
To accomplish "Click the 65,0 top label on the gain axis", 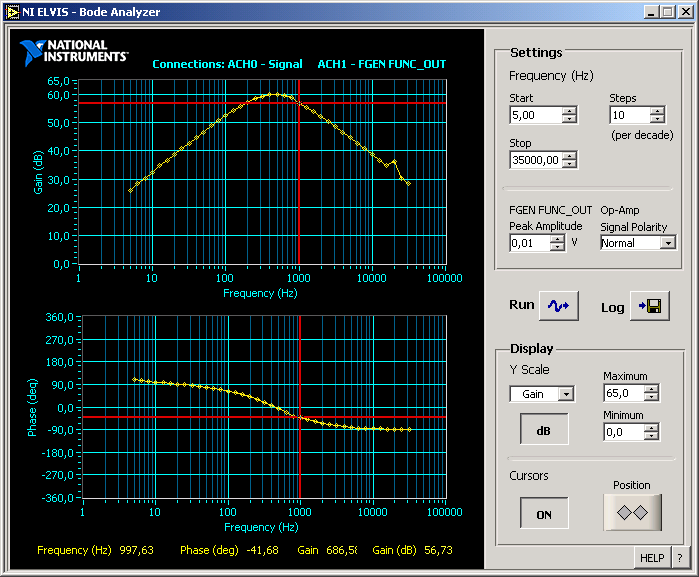I will coord(58,81).
